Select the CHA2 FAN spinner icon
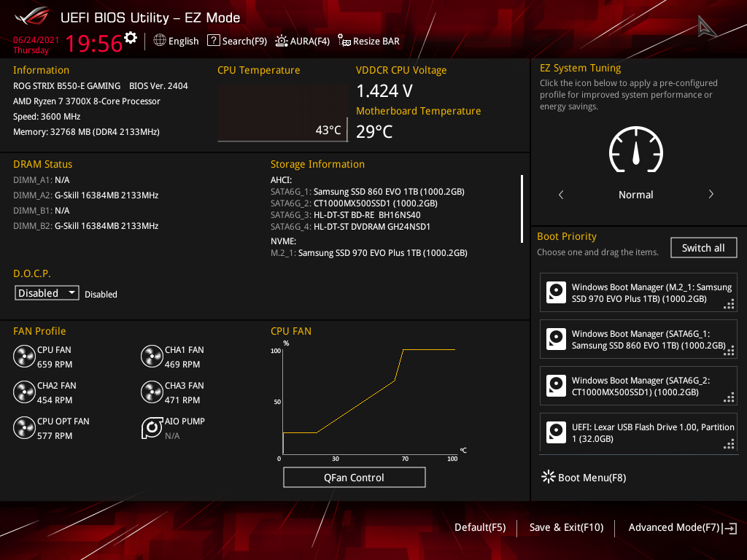The image size is (747, 560). (24, 392)
